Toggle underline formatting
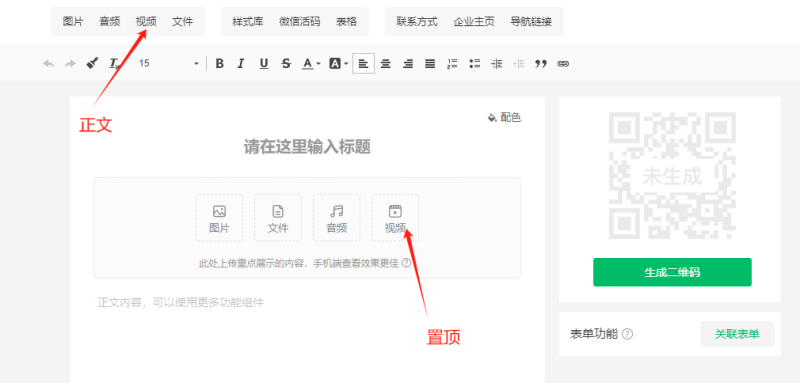 tap(264, 64)
